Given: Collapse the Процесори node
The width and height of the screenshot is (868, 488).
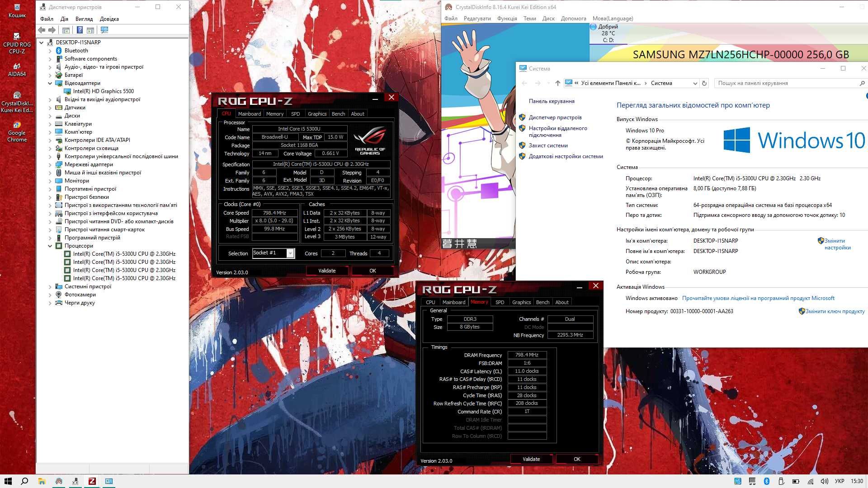Looking at the screenshot, I should coord(50,246).
